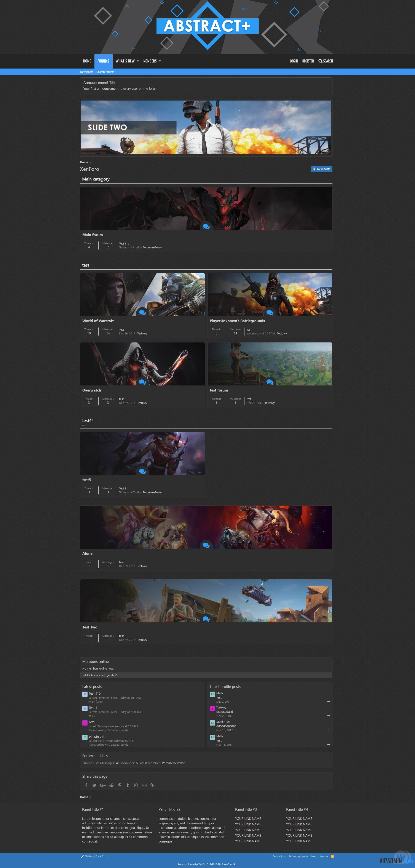Share via WhatsApp icon
Screen dimensions: 415x868
[x=136, y=785]
